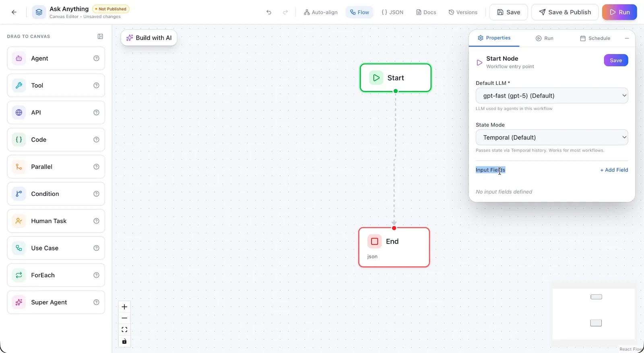644x353 pixels.
Task: Open the Docs view
Action: click(x=426, y=12)
